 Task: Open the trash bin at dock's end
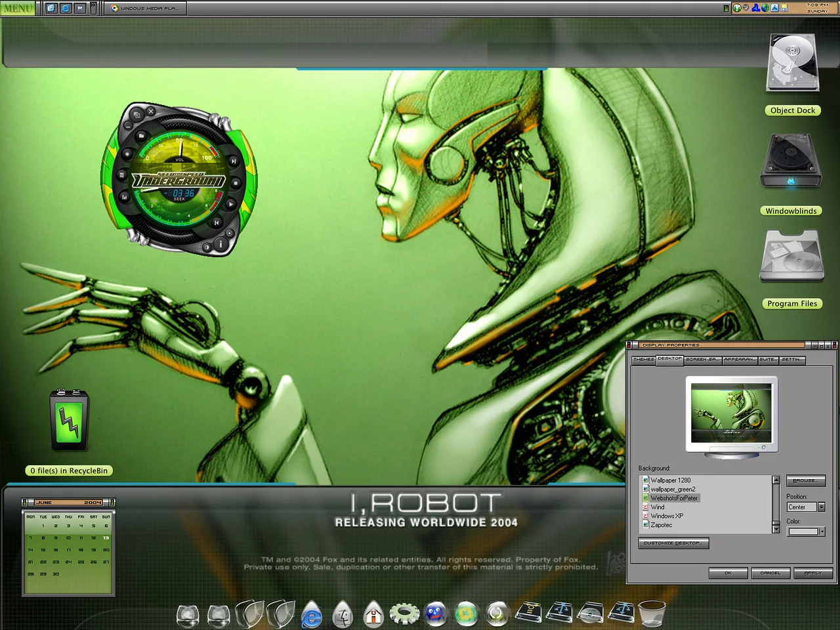651,614
